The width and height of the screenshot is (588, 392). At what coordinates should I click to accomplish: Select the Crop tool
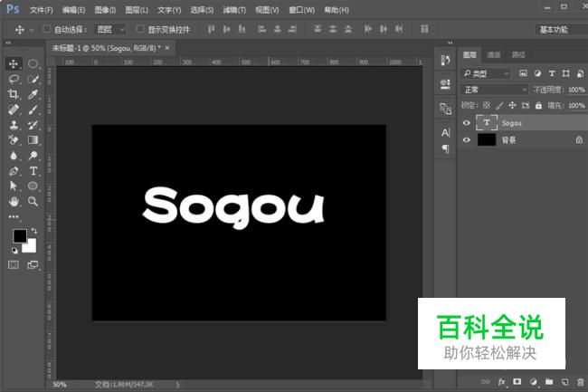pyautogui.click(x=14, y=94)
